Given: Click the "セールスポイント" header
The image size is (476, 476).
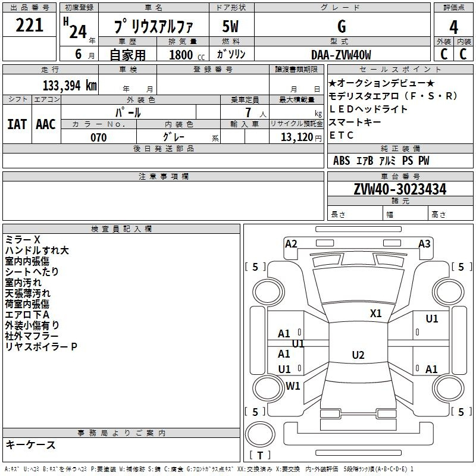Looking at the screenshot, I should click(400, 70).
